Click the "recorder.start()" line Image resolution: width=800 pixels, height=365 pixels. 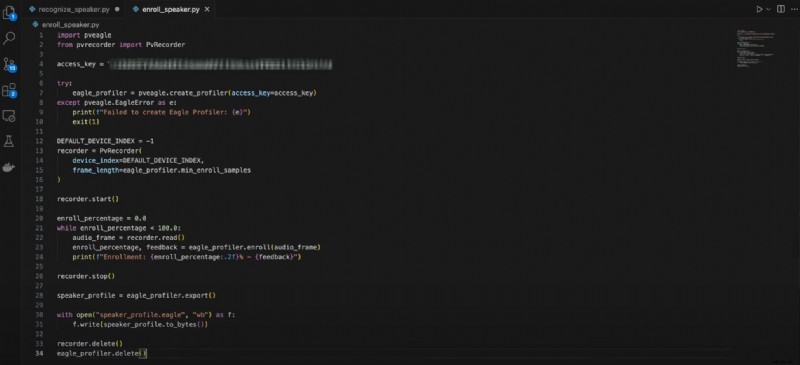tap(88, 199)
